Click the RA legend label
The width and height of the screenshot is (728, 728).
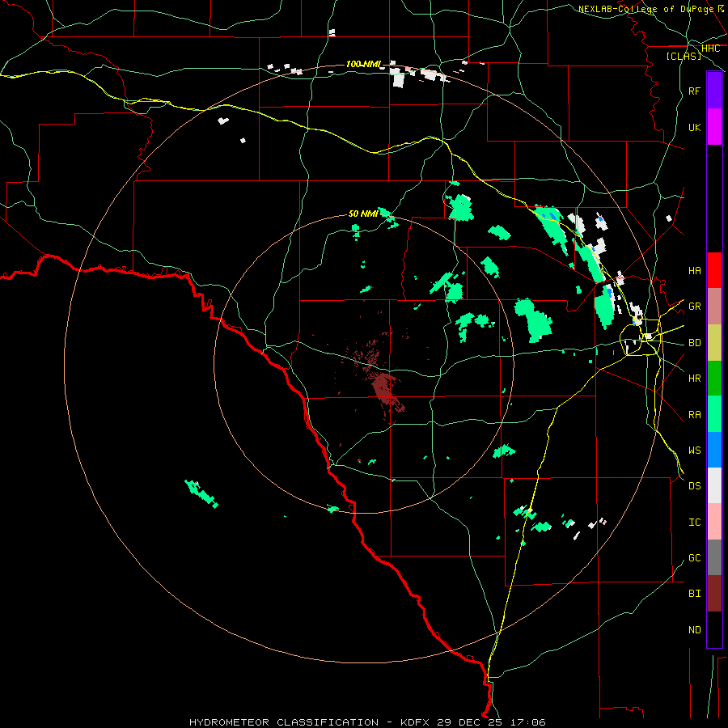tap(694, 415)
